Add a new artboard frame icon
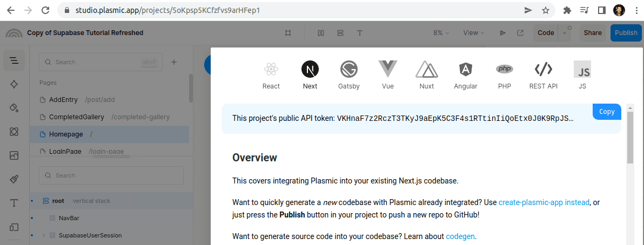644x245 pixels. click(289, 33)
